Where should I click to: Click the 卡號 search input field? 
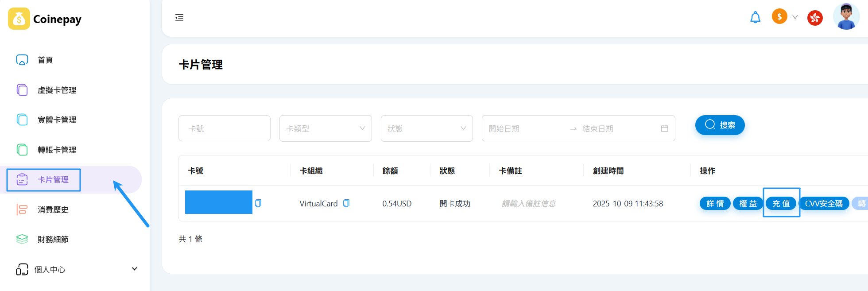pyautogui.click(x=225, y=128)
